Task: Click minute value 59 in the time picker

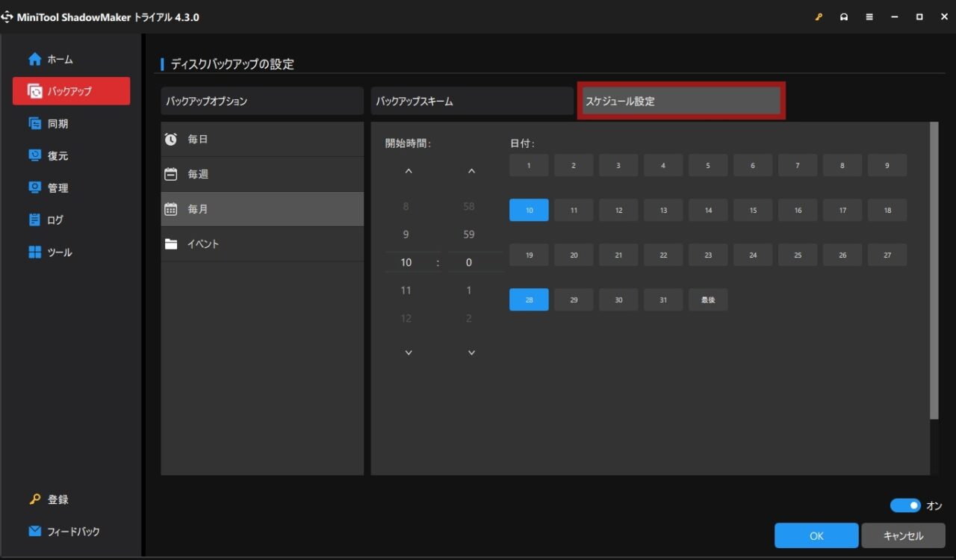Action: coord(469,234)
